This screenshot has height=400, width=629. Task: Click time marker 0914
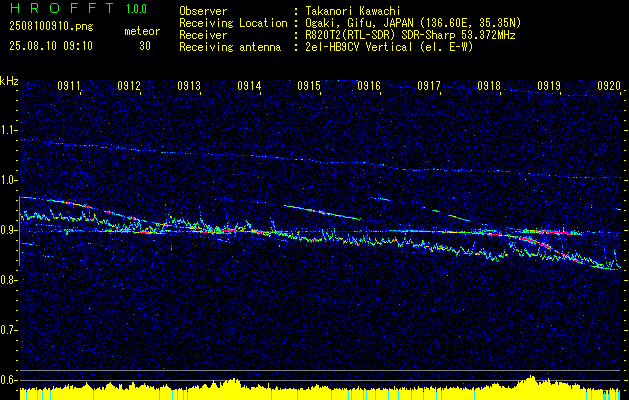[x=249, y=85]
